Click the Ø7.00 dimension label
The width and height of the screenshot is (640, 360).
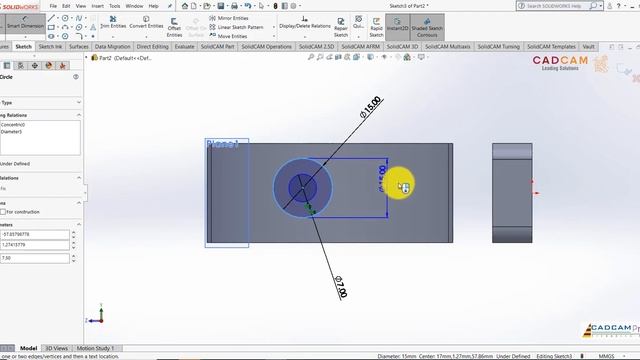[341, 287]
